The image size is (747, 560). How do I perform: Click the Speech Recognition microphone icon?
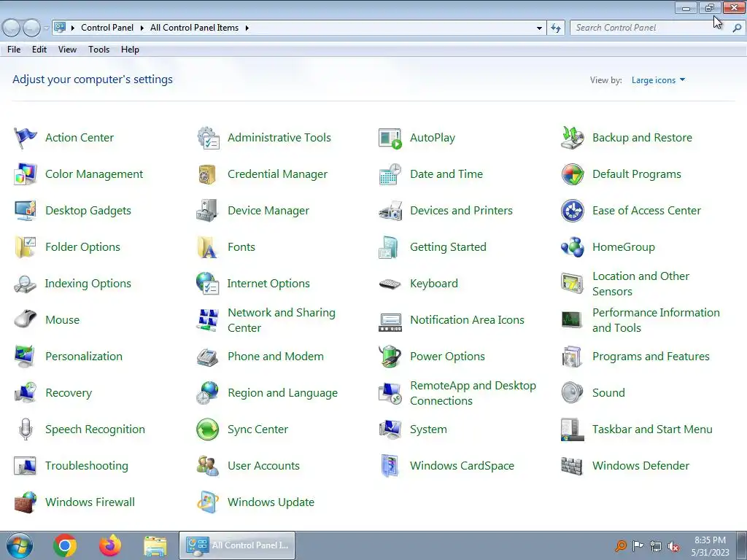pyautogui.click(x=26, y=429)
